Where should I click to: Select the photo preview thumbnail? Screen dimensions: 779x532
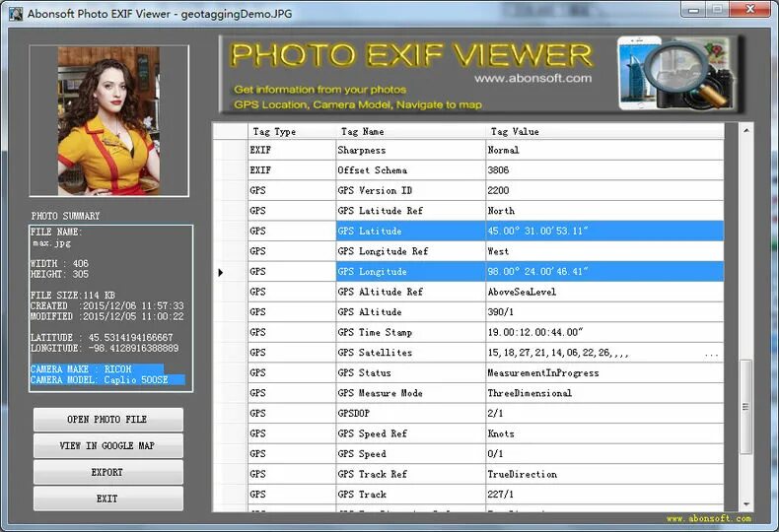[x=108, y=120]
